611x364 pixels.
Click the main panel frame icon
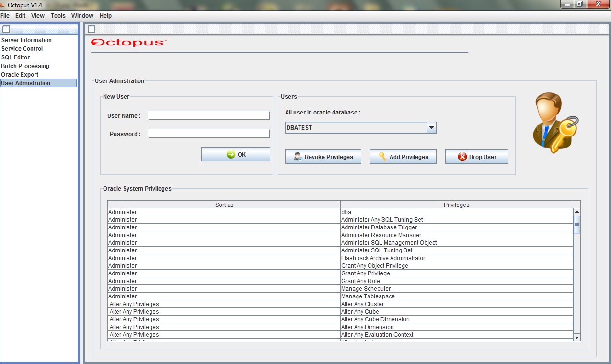point(92,29)
